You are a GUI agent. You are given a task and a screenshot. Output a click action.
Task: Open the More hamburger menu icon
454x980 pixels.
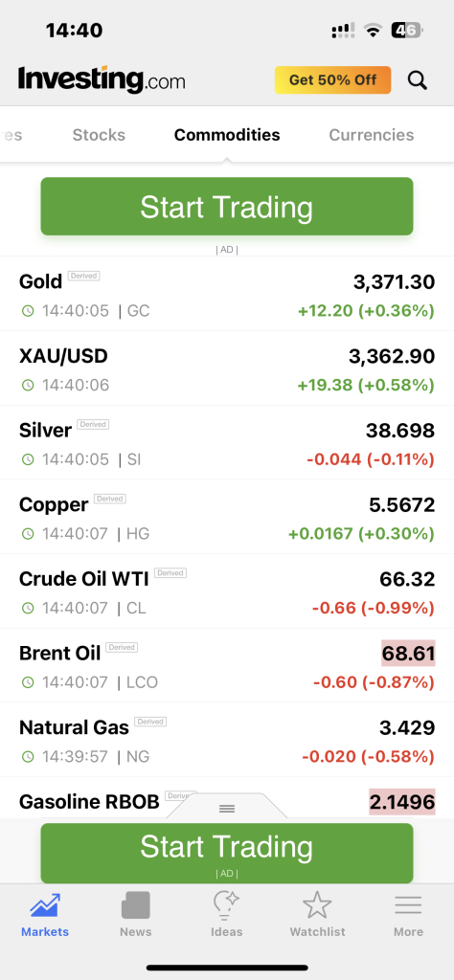pos(408,905)
